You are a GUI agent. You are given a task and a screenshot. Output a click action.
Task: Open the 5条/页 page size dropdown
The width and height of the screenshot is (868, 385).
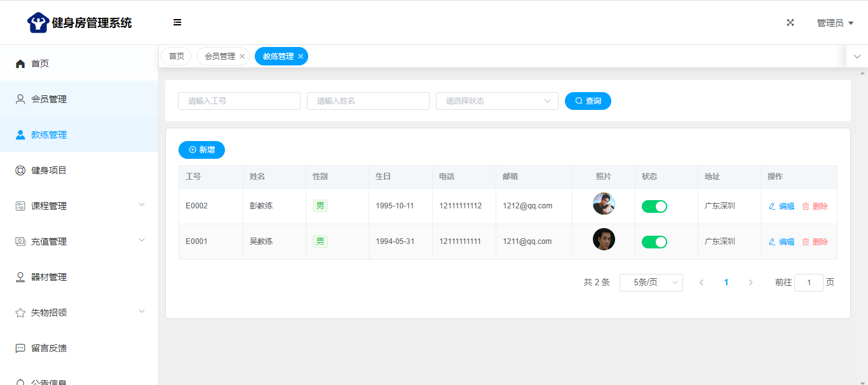click(x=651, y=283)
